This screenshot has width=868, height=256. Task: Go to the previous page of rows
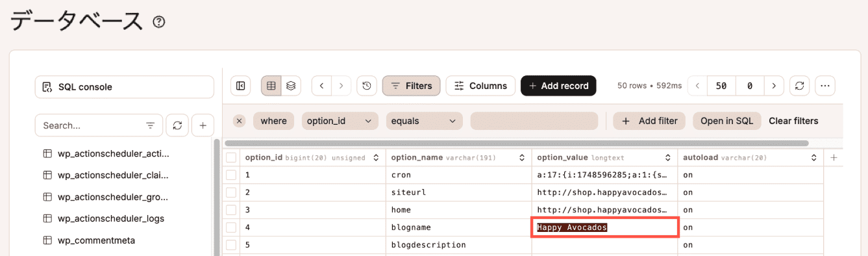coord(697,86)
